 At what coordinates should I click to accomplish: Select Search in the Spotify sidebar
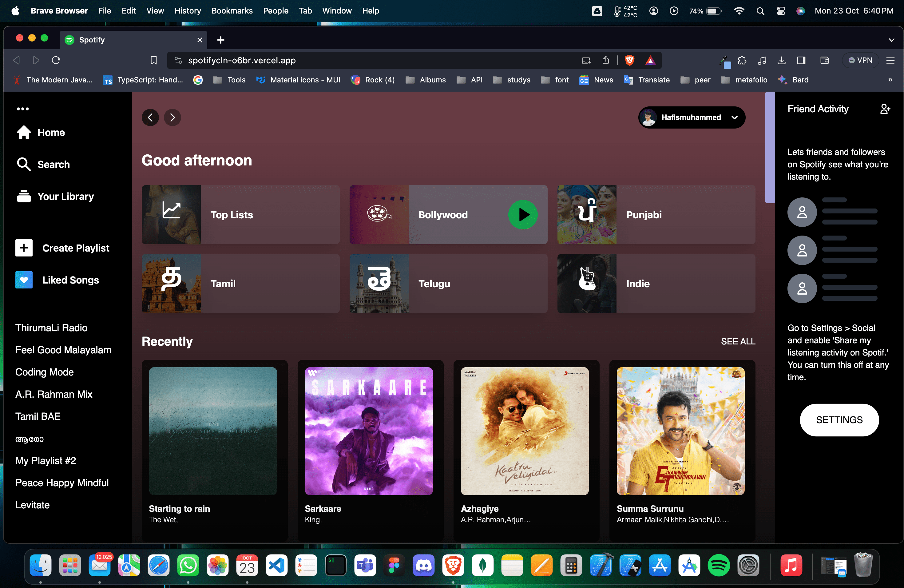coord(53,164)
